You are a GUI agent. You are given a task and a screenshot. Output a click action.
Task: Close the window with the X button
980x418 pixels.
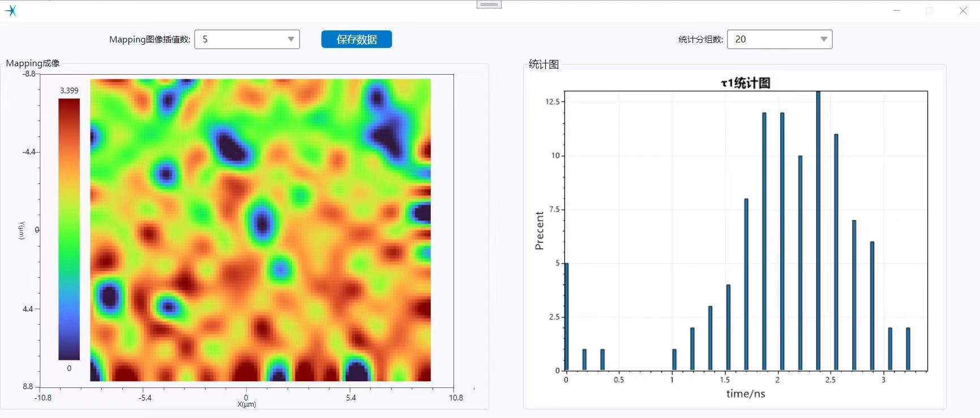click(962, 11)
